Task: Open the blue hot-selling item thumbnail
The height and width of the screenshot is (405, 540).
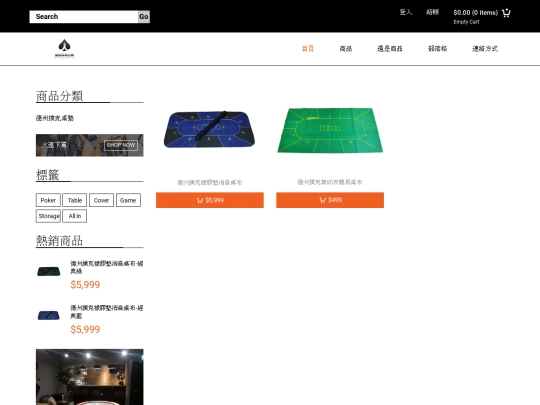Action: 49,315
